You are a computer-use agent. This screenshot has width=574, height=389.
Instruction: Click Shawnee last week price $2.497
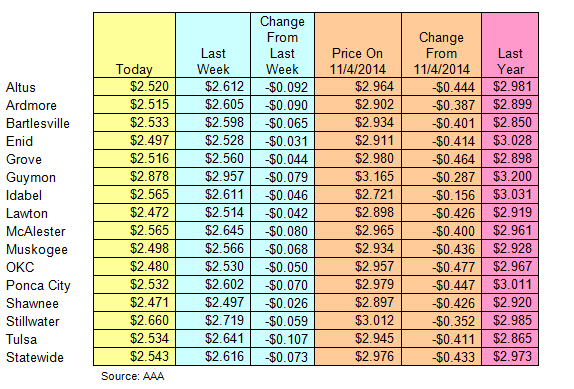(224, 302)
